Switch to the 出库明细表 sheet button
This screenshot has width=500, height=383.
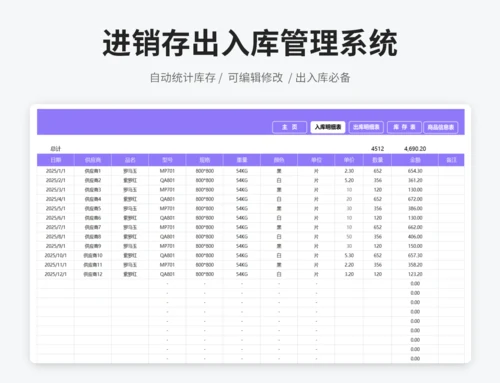pyautogui.click(x=366, y=127)
